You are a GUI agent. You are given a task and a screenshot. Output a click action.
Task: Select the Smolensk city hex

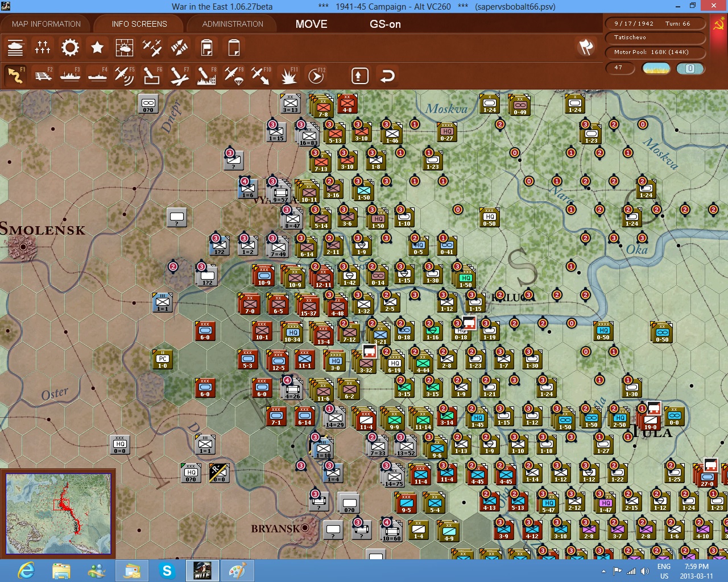coord(23,247)
